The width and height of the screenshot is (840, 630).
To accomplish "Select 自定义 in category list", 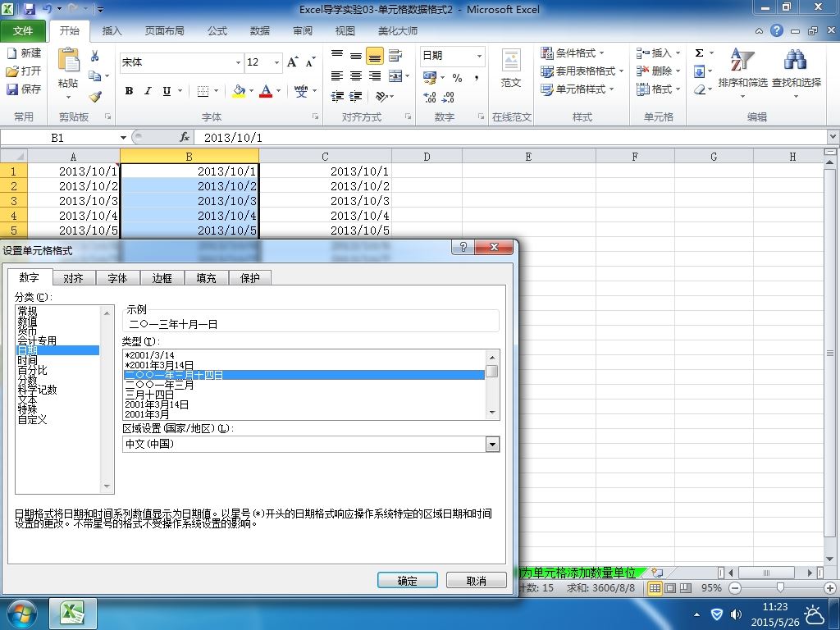I will click(x=32, y=419).
